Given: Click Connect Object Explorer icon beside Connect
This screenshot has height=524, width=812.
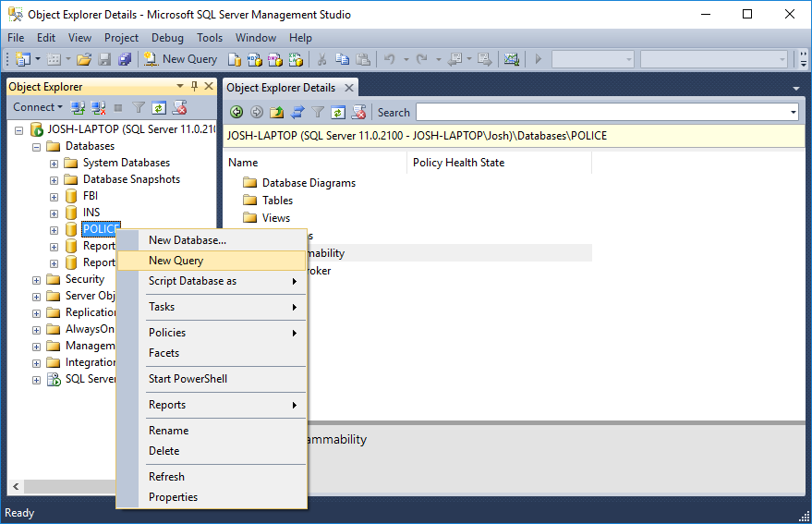Looking at the screenshot, I should (79, 107).
